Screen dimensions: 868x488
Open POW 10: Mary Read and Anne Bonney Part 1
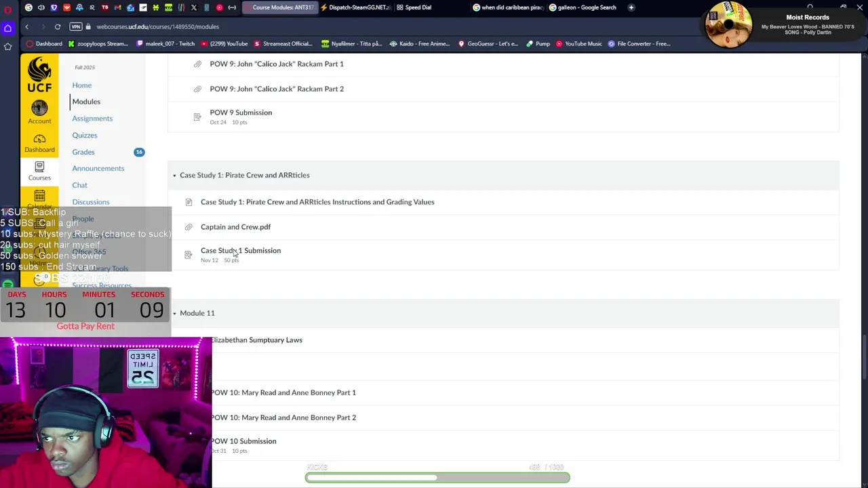pos(283,392)
